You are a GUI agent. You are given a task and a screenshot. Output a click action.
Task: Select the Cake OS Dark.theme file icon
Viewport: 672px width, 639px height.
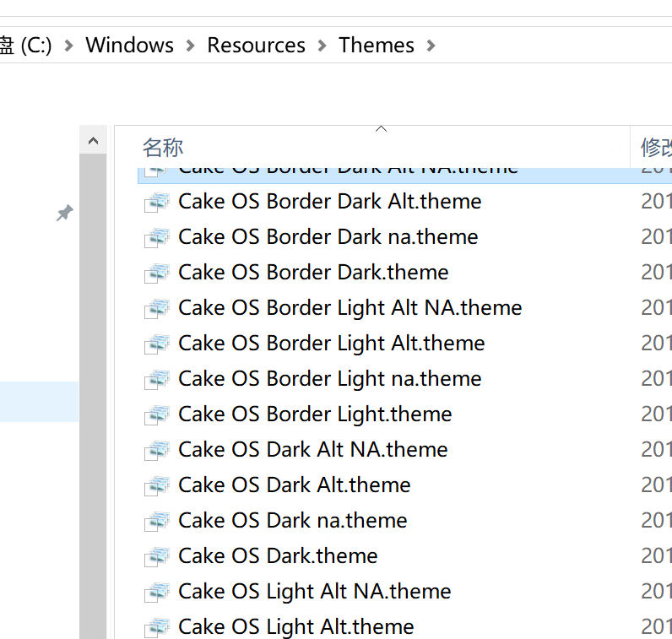pos(157,556)
